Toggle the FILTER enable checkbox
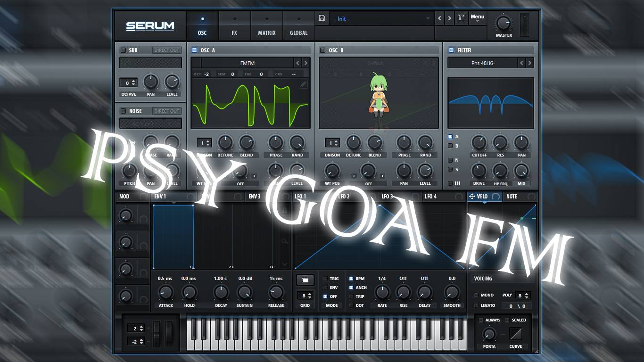 451,50
